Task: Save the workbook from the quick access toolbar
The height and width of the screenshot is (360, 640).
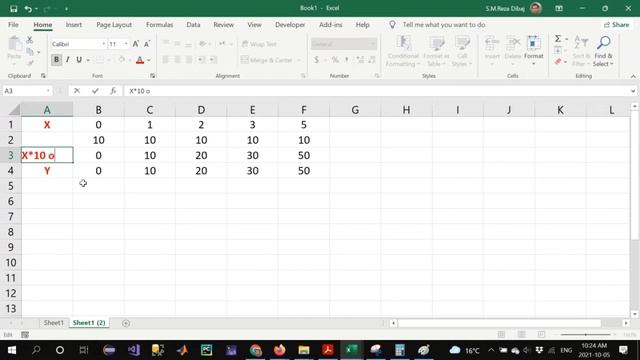Action: click(x=13, y=9)
